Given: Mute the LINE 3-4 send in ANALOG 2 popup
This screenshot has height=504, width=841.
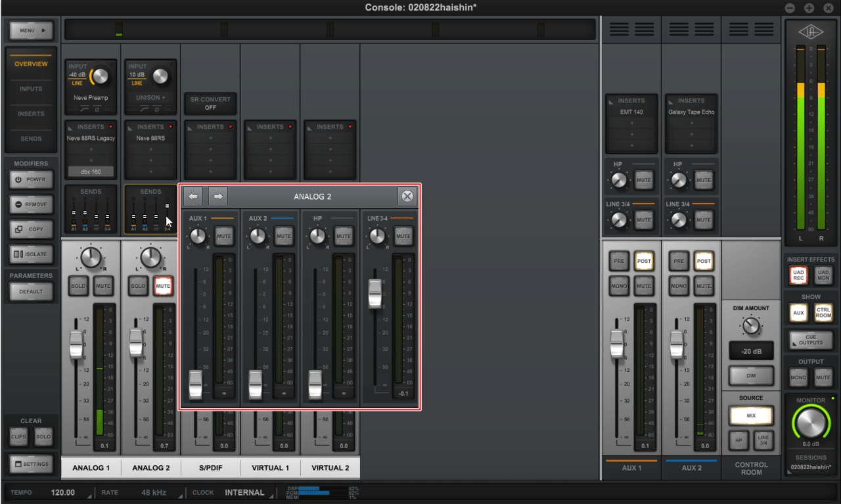Looking at the screenshot, I should (x=403, y=236).
